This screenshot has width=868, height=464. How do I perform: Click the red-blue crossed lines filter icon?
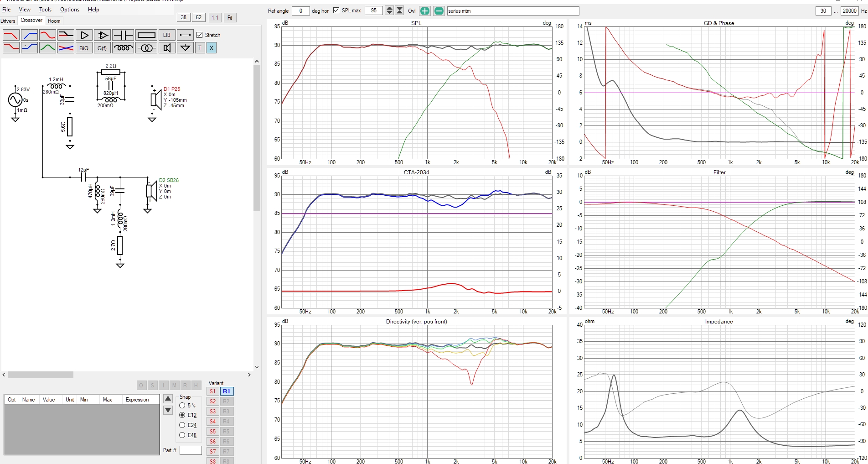coord(66,47)
